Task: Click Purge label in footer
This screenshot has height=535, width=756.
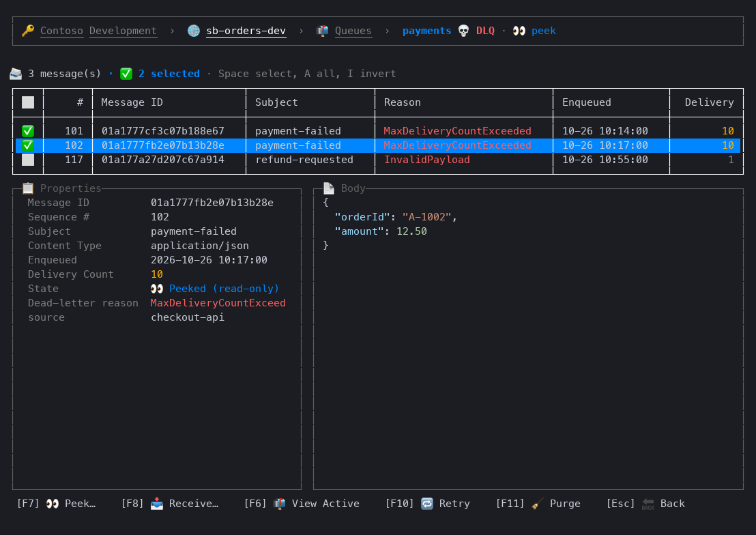Action: 565,504
